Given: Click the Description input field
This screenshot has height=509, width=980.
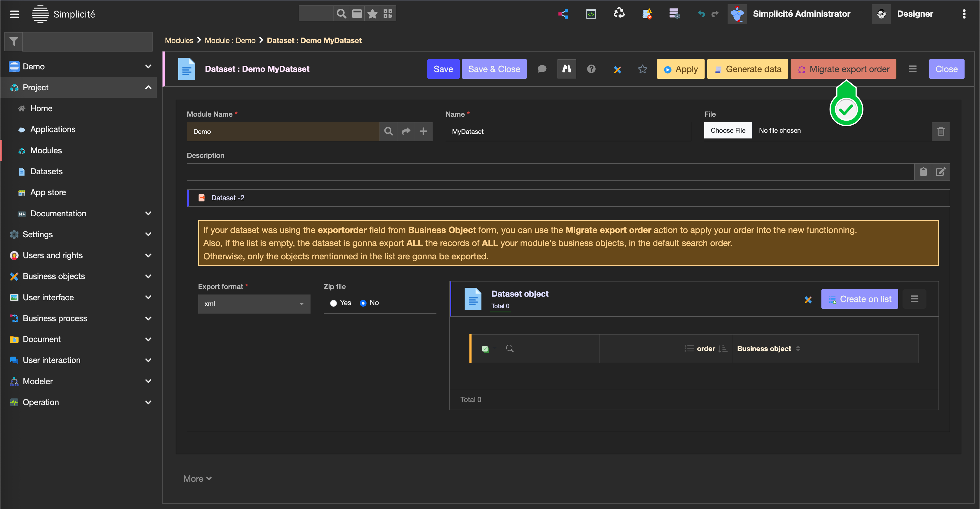Looking at the screenshot, I should [x=550, y=172].
